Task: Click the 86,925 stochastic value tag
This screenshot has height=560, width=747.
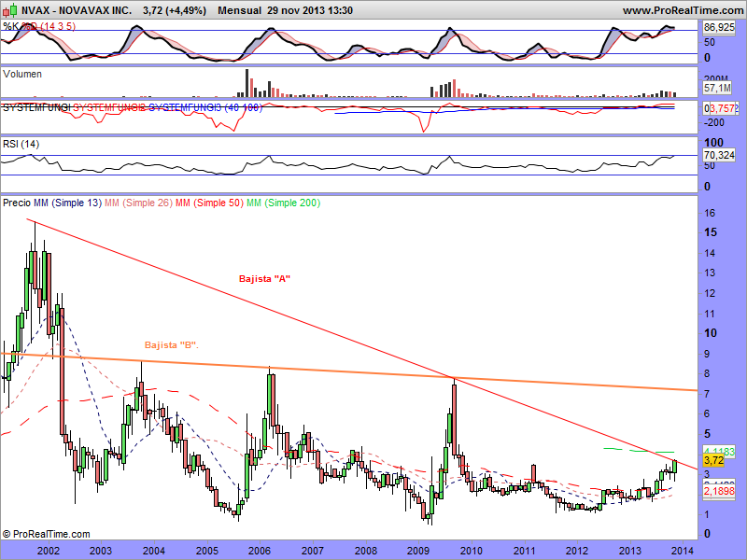Action: click(718, 29)
